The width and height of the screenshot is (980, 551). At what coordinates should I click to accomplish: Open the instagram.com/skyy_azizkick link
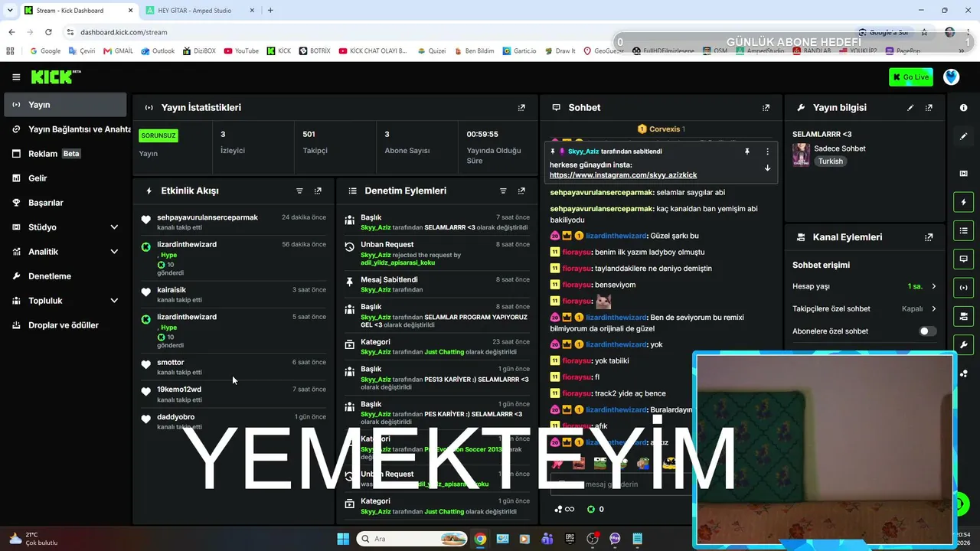tap(623, 175)
